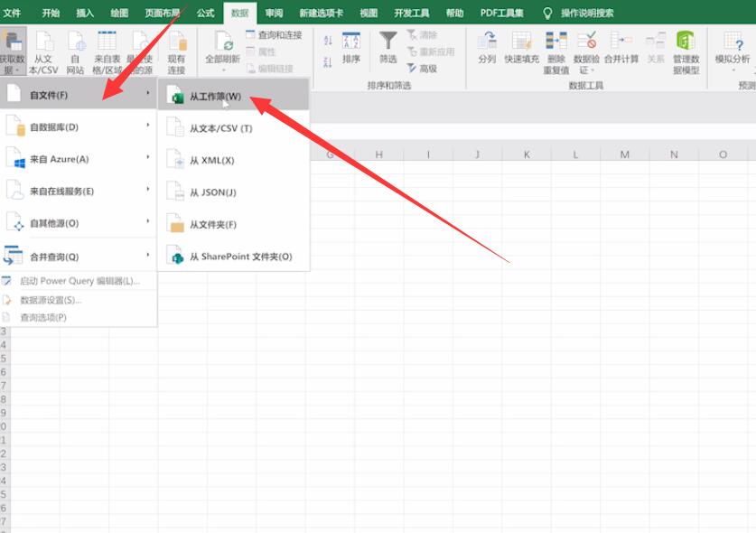
Task: Sort descending with the Z-A icon
Action: [x=328, y=61]
